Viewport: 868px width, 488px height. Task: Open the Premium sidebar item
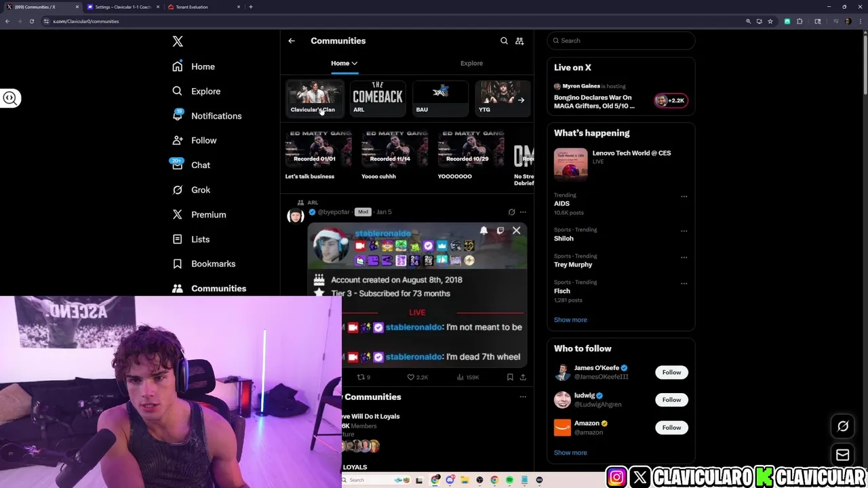(x=199, y=214)
